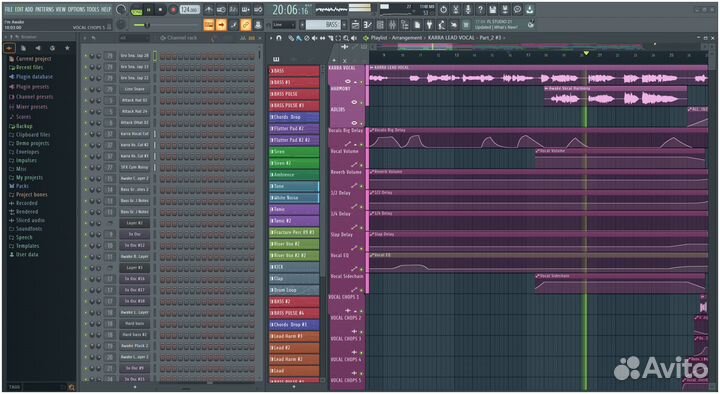Select the Playlist mute tool

pyautogui.click(x=315, y=38)
